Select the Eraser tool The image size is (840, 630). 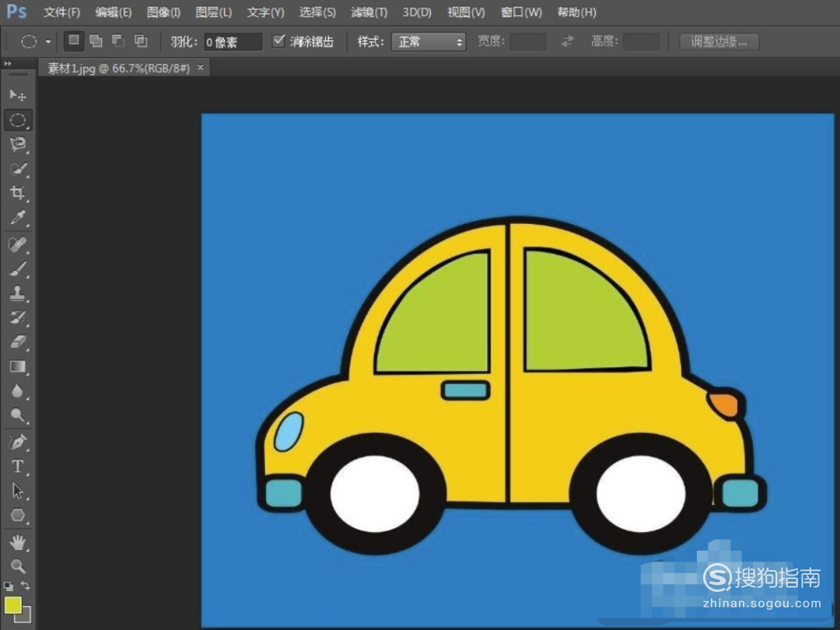[18, 341]
